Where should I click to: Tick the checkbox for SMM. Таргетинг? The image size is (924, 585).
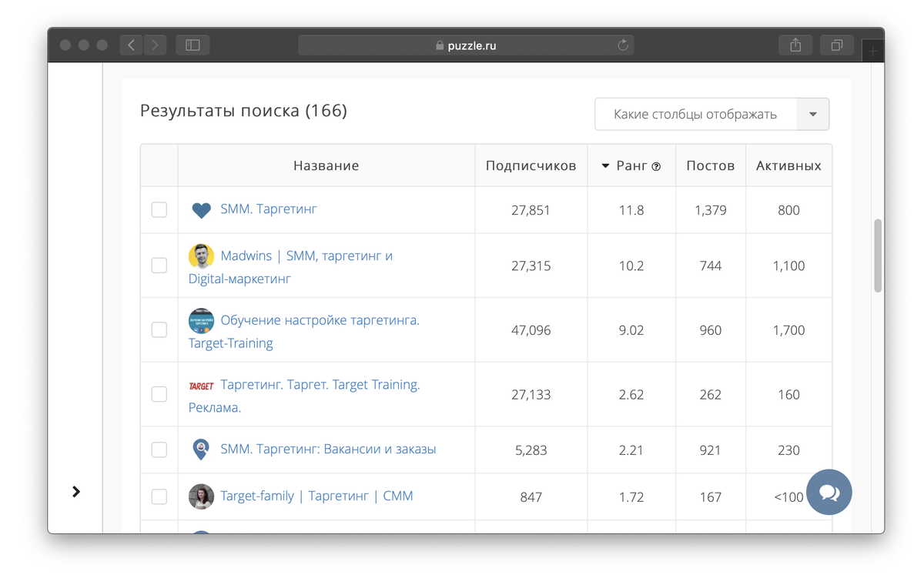(x=159, y=209)
